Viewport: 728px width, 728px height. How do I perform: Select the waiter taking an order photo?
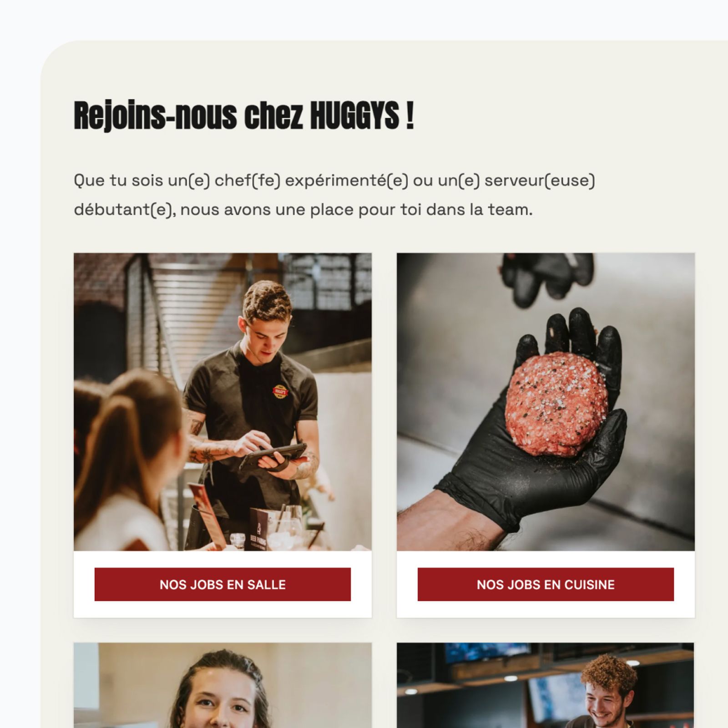tap(222, 402)
